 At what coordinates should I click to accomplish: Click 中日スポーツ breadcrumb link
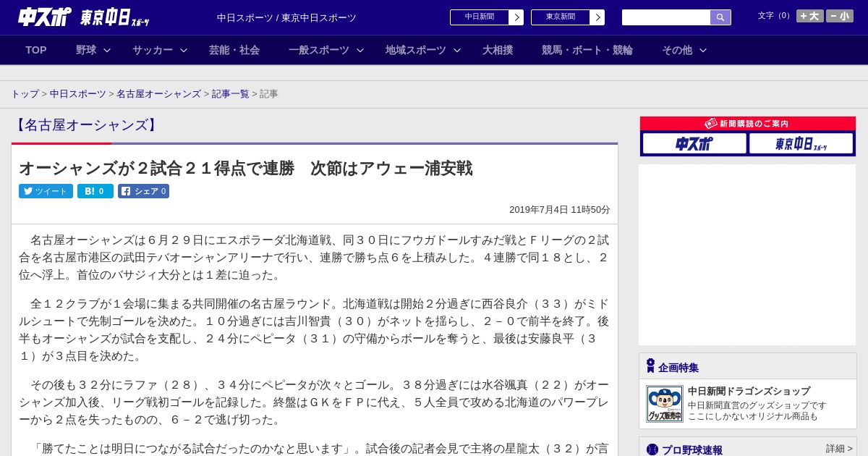(78, 94)
